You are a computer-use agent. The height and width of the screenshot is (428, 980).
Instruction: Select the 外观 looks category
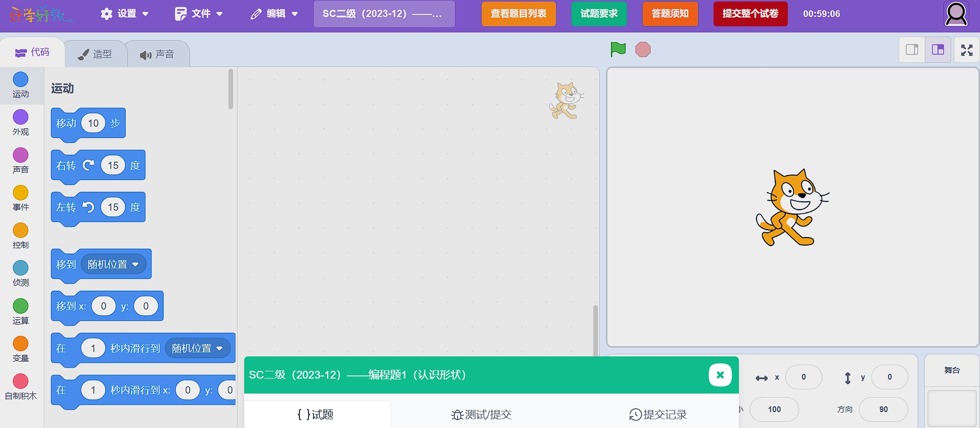tap(21, 123)
